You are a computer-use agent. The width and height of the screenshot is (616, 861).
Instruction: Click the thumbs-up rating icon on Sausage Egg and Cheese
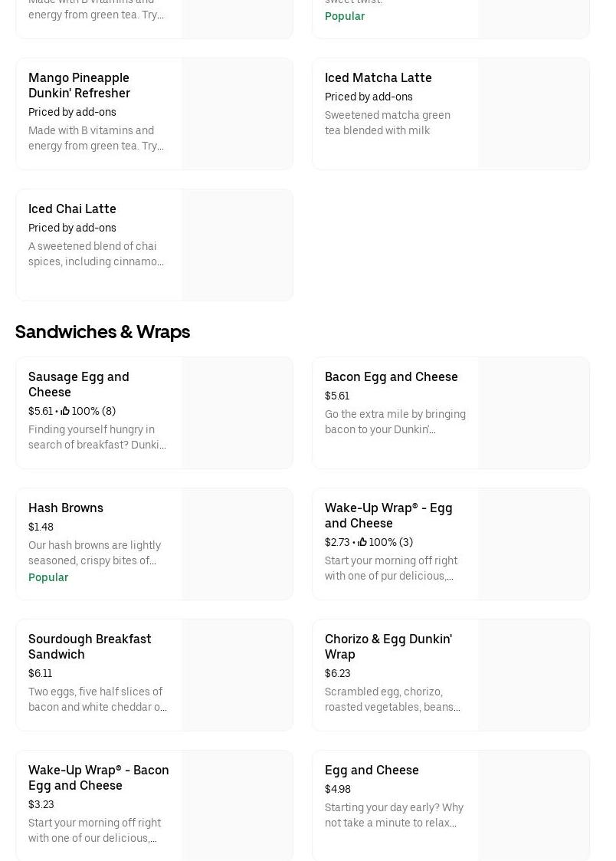click(65, 411)
